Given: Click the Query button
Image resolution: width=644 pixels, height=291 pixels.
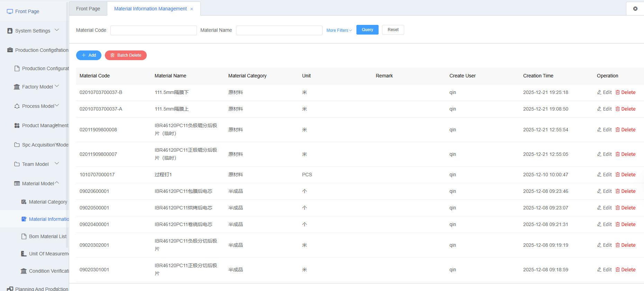Looking at the screenshot, I should point(368,30).
